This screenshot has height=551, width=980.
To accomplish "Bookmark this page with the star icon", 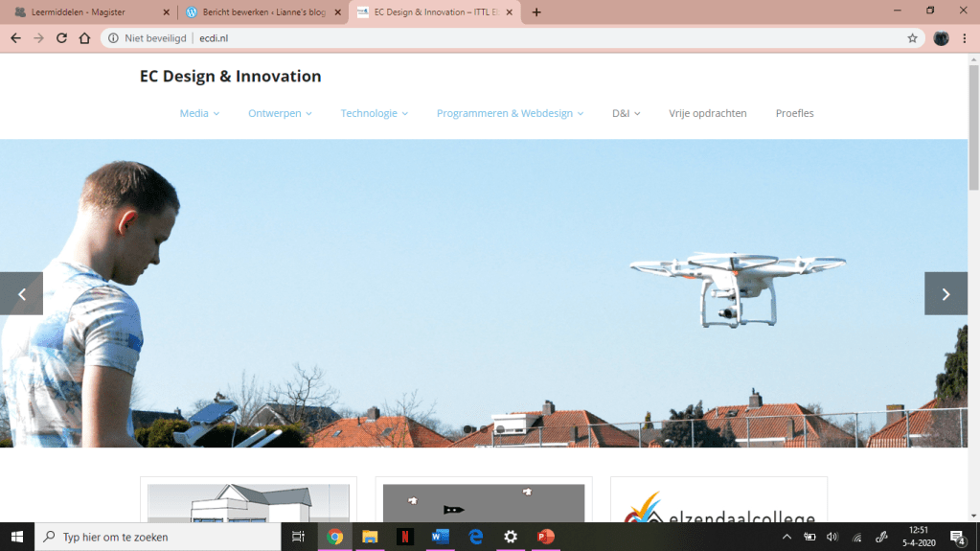I will (912, 38).
